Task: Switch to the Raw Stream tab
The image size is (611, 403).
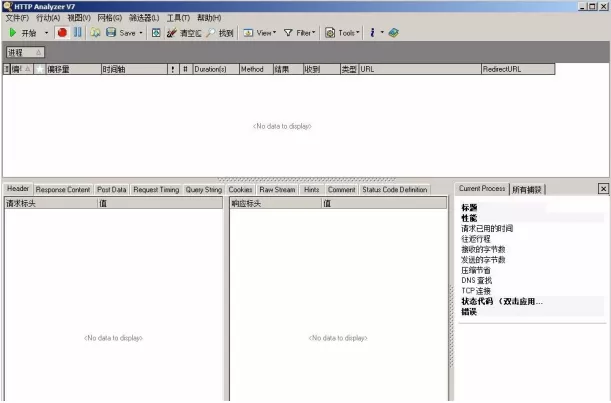Action: pyautogui.click(x=277, y=190)
